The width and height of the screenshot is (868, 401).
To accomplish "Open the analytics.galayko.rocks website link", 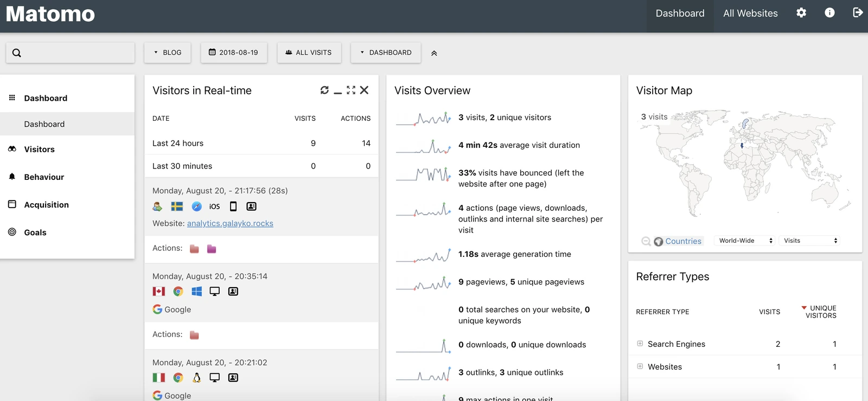I will coord(230,223).
